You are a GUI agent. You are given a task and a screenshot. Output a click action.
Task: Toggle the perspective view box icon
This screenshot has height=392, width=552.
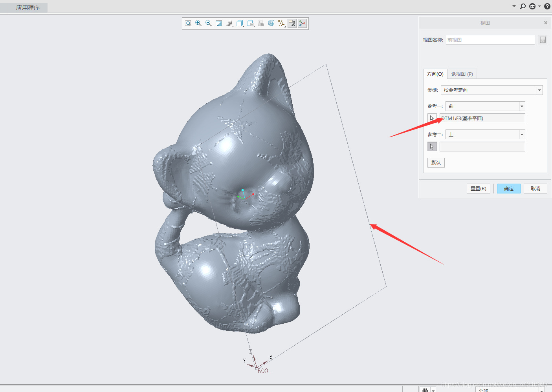coord(271,24)
